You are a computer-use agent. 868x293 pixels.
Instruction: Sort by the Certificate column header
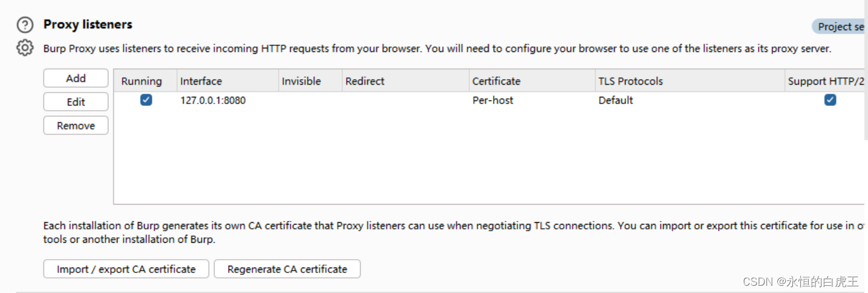point(532,81)
